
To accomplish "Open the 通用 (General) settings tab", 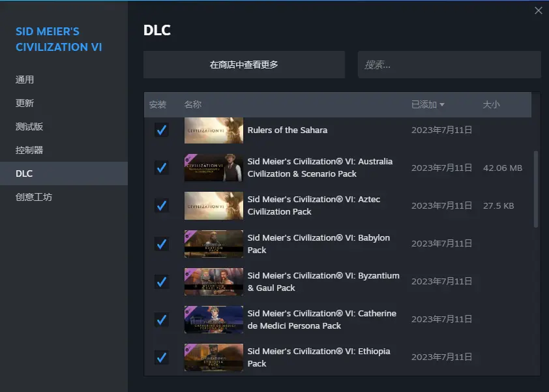I will (x=64, y=80).
